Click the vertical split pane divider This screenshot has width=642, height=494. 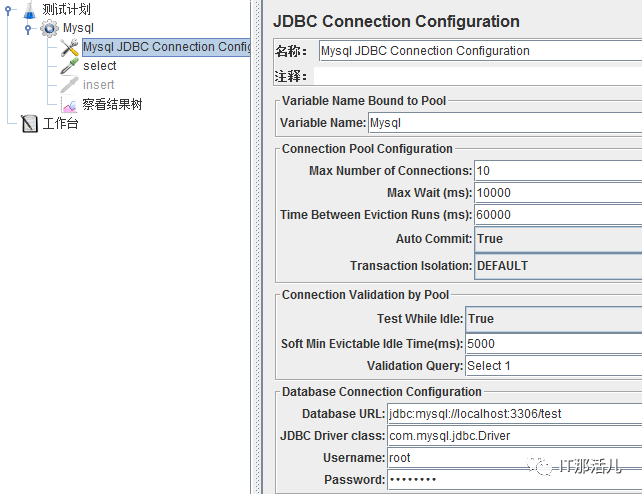coord(257,247)
